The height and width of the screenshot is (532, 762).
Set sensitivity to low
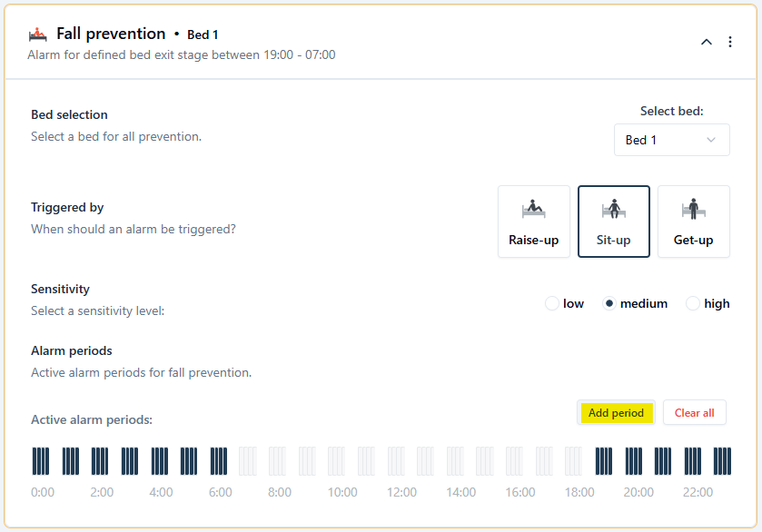[552, 304]
